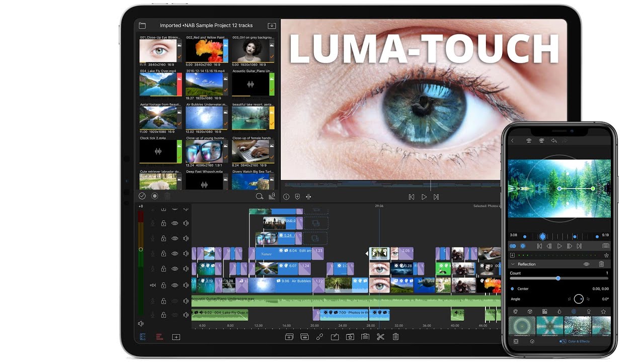Open the Color & Effects bottom tab
This screenshot has width=644, height=362.
(575, 341)
